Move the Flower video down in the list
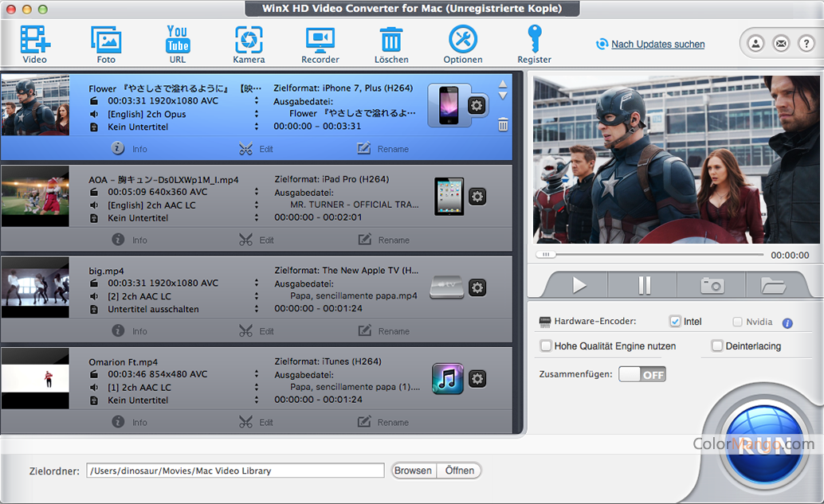The image size is (824, 504). 502,96
